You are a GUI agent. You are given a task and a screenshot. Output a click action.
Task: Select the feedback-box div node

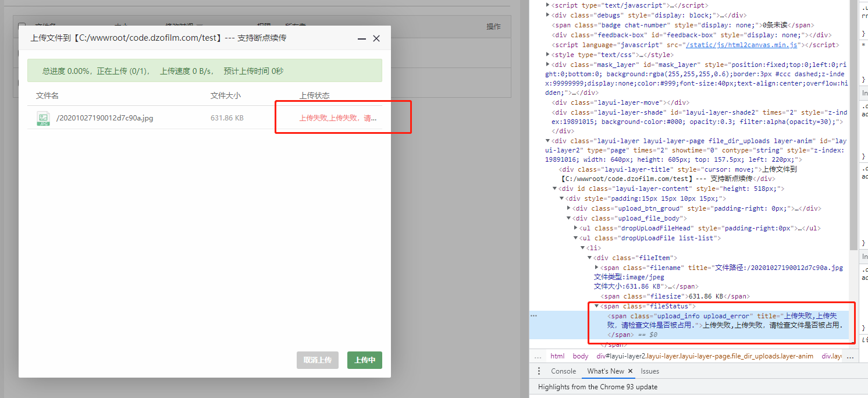click(692, 35)
